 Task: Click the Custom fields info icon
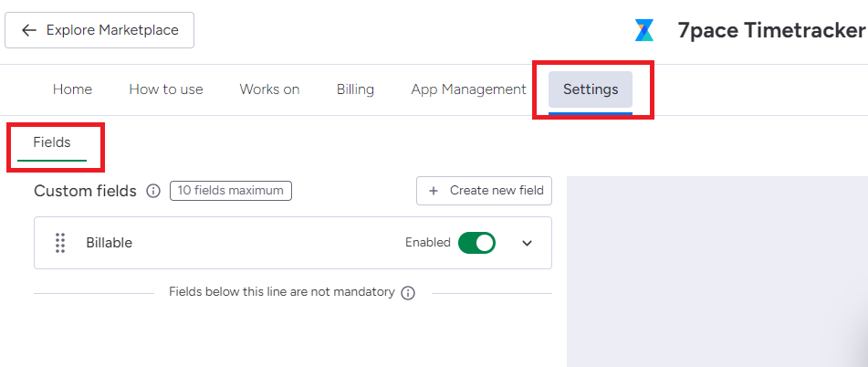click(x=153, y=191)
